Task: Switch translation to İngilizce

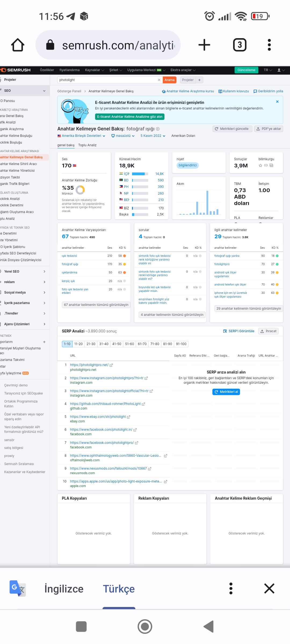Action: coord(64,589)
